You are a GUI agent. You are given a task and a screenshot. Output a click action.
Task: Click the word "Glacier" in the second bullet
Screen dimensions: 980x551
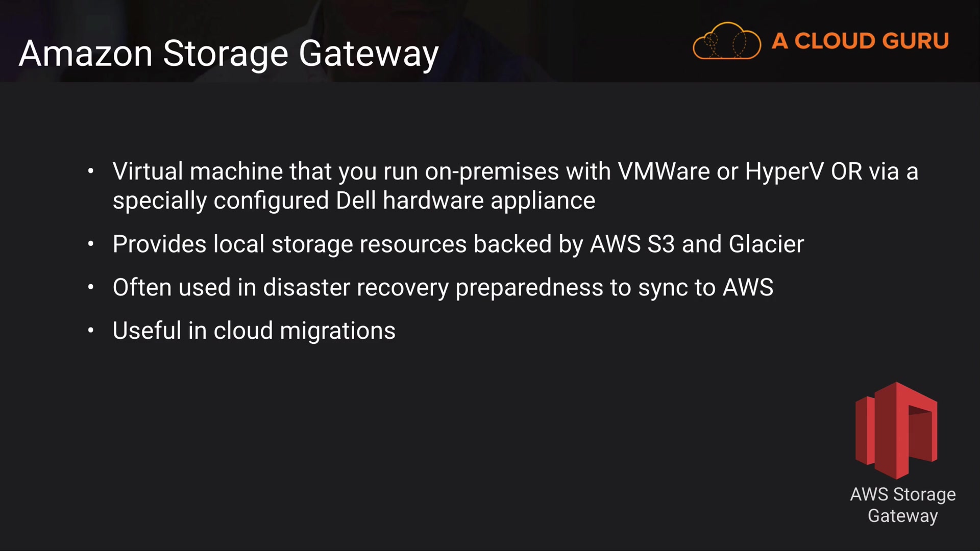[766, 244]
